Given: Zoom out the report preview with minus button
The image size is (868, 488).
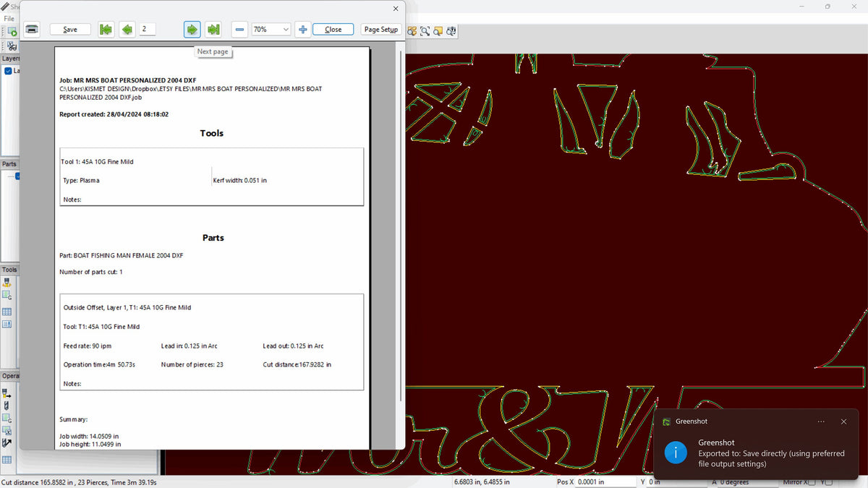Looking at the screenshot, I should coord(239,30).
